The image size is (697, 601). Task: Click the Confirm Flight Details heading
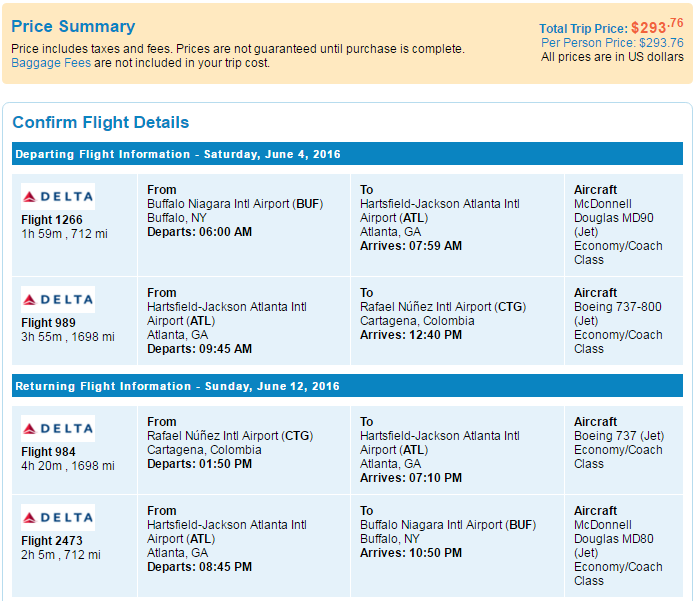point(100,122)
